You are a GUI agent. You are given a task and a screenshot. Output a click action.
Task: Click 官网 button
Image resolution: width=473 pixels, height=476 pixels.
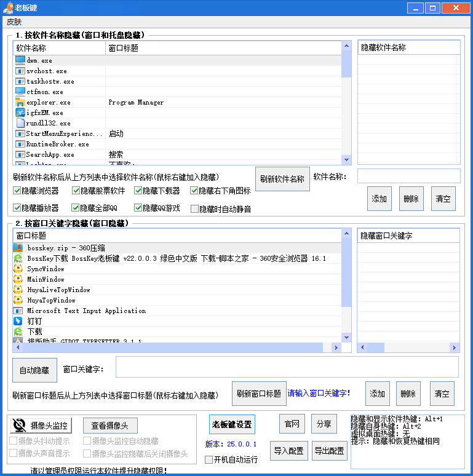coord(292,424)
